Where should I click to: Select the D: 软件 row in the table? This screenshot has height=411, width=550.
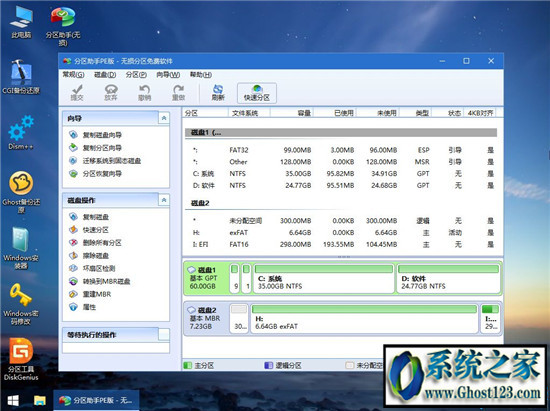tap(342, 186)
